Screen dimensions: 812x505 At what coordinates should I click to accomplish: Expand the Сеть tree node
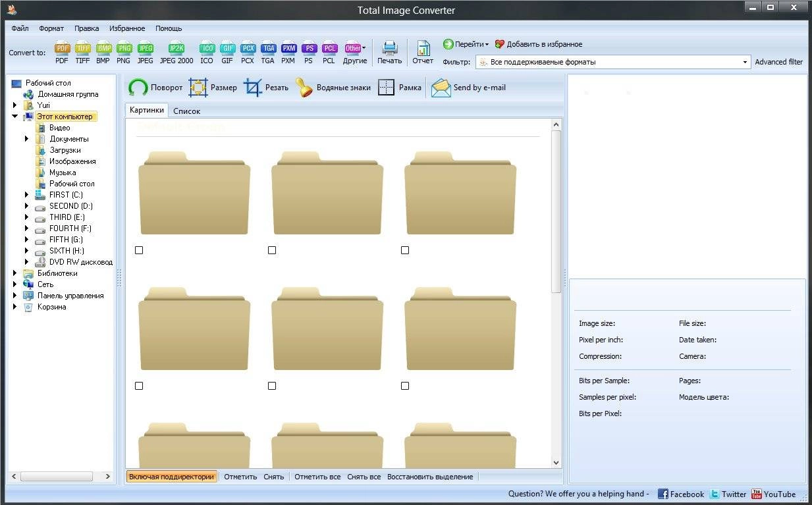click(x=15, y=284)
